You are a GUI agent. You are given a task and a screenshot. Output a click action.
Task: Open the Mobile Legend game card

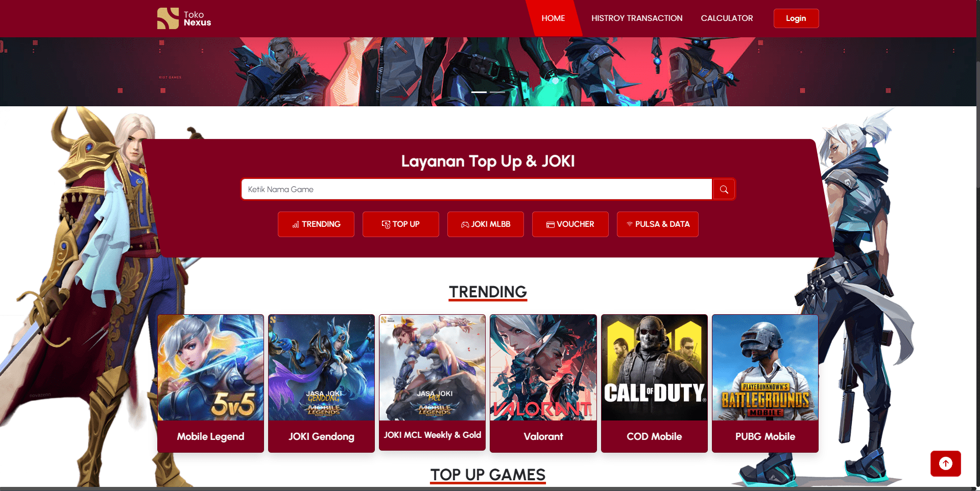pos(210,383)
